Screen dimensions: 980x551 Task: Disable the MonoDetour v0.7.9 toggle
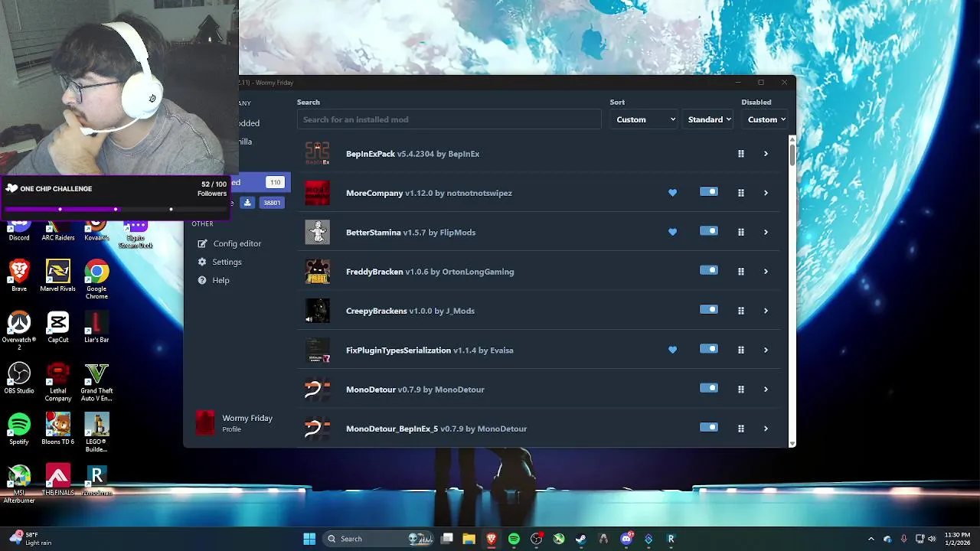point(709,388)
